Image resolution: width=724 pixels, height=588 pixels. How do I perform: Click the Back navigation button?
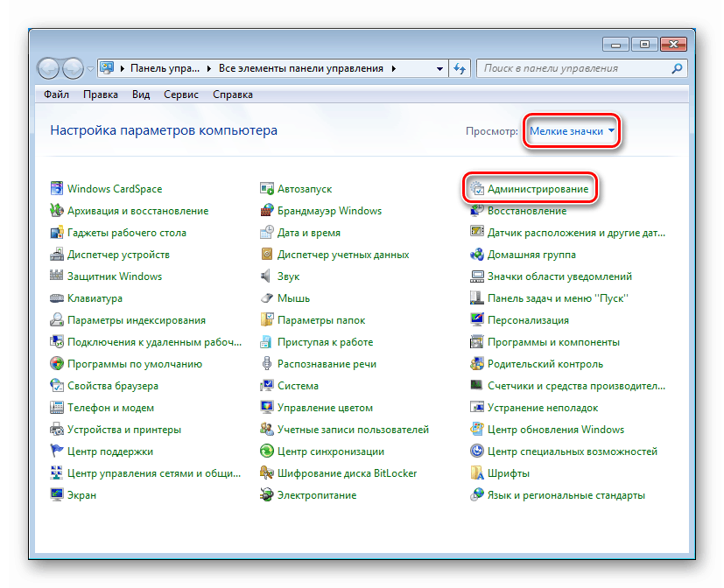click(x=48, y=69)
